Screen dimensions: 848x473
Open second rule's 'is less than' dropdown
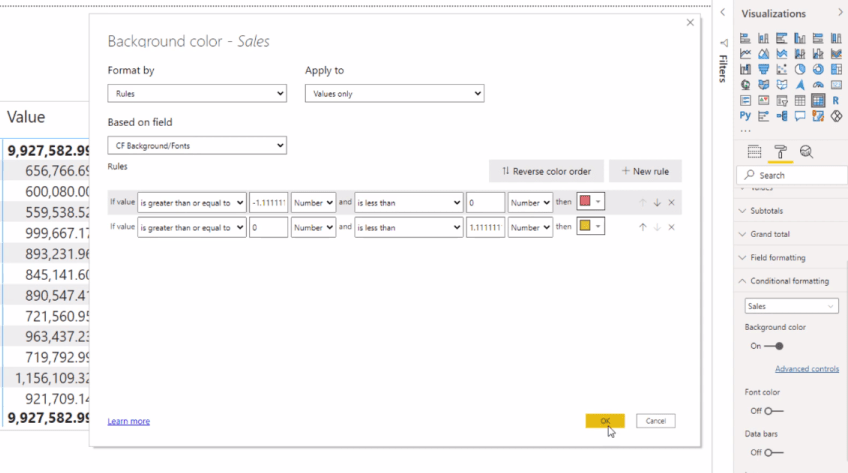pos(408,228)
